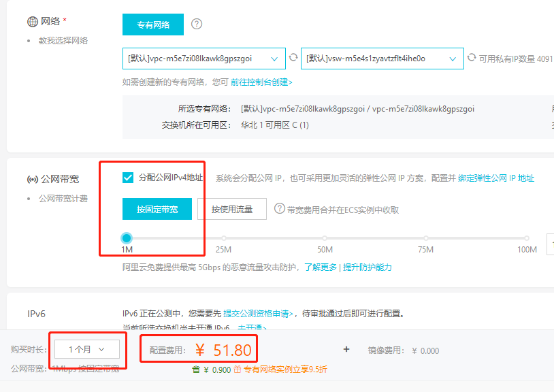Screen dimensions: 554x392
Task: Click the 公网带宽 signal icon
Action: coord(33,180)
